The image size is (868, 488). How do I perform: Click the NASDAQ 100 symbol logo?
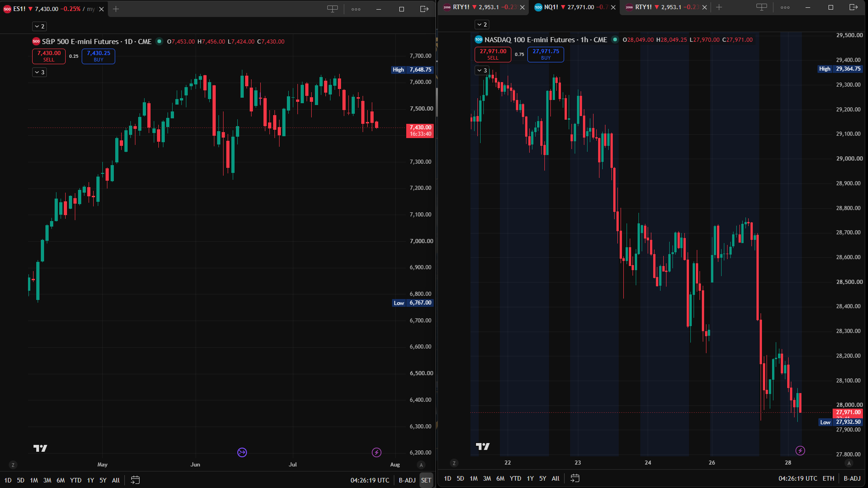pos(479,39)
